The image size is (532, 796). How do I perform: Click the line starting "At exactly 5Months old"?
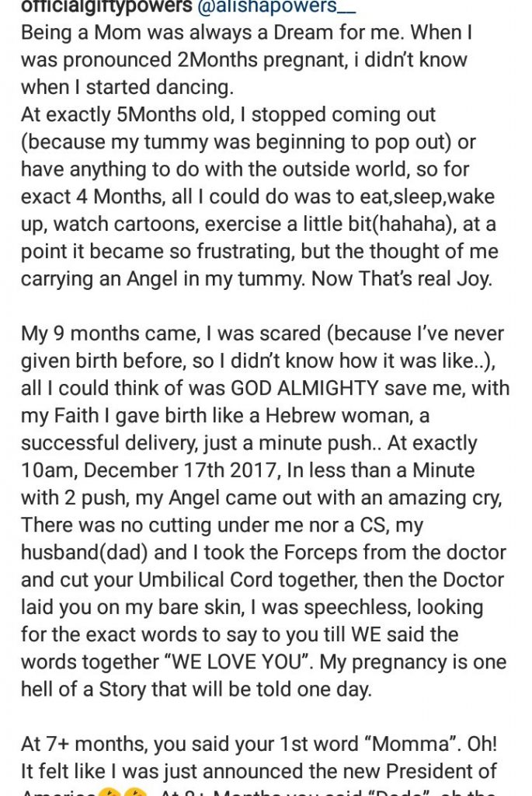click(x=228, y=115)
